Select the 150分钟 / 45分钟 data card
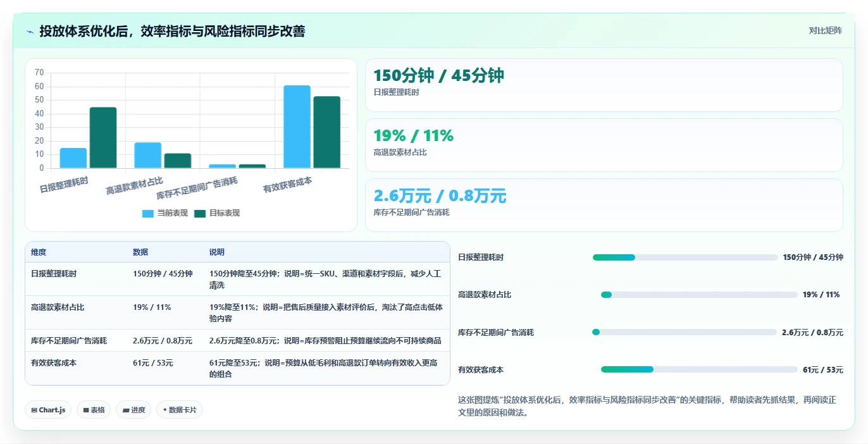Image resolution: width=868 pixels, height=444 pixels. click(x=604, y=85)
